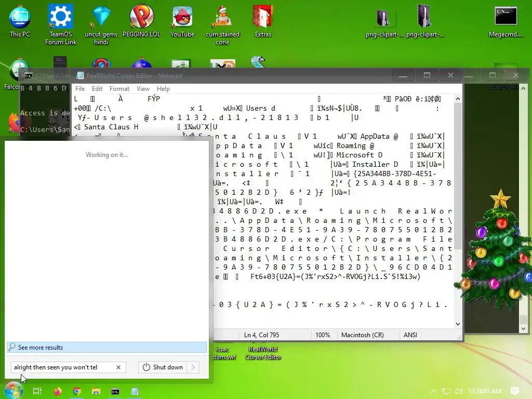Screen dimensions: 532x399
Task: Close the background window behind Notepad
Action: point(516,75)
